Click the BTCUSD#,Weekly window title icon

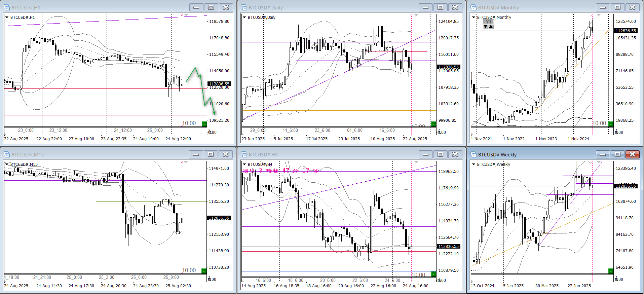(473, 154)
